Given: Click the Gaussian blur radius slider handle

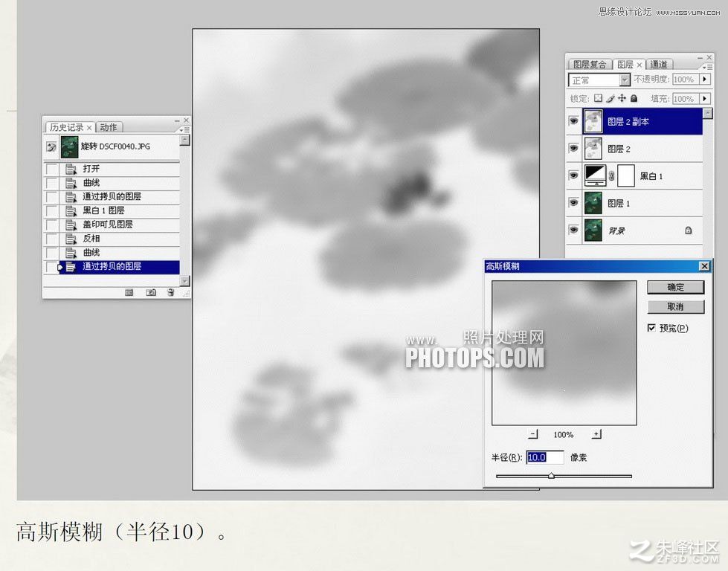Looking at the screenshot, I should tap(551, 475).
